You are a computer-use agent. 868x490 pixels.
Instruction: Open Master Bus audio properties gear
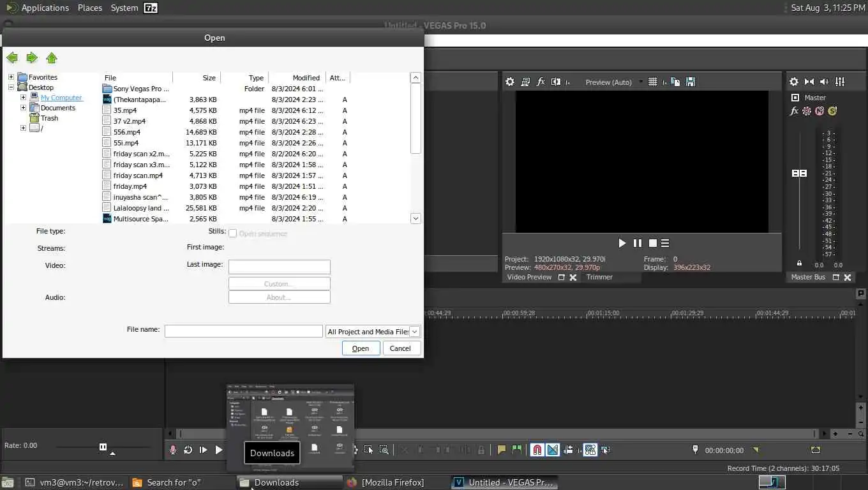(793, 82)
